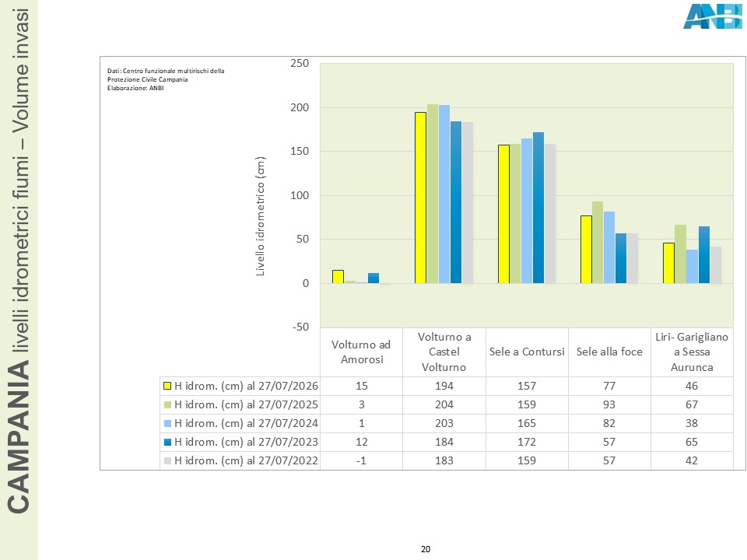The image size is (747, 560).
Task: Click the gray 2022 bar for Castel Volturno
Action: click(x=468, y=202)
